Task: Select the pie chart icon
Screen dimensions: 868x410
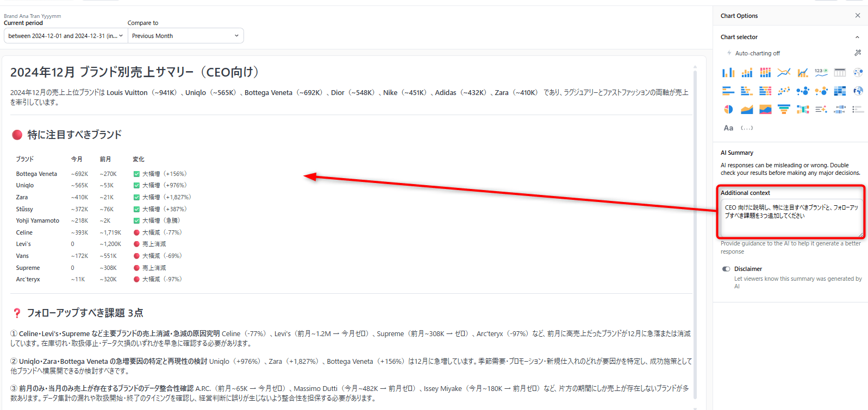Action: pyautogui.click(x=728, y=109)
